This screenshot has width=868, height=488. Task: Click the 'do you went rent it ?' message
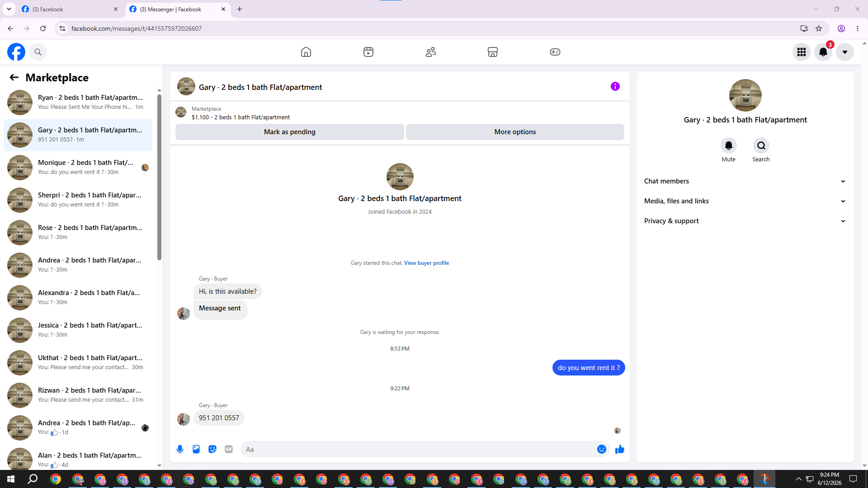point(589,368)
